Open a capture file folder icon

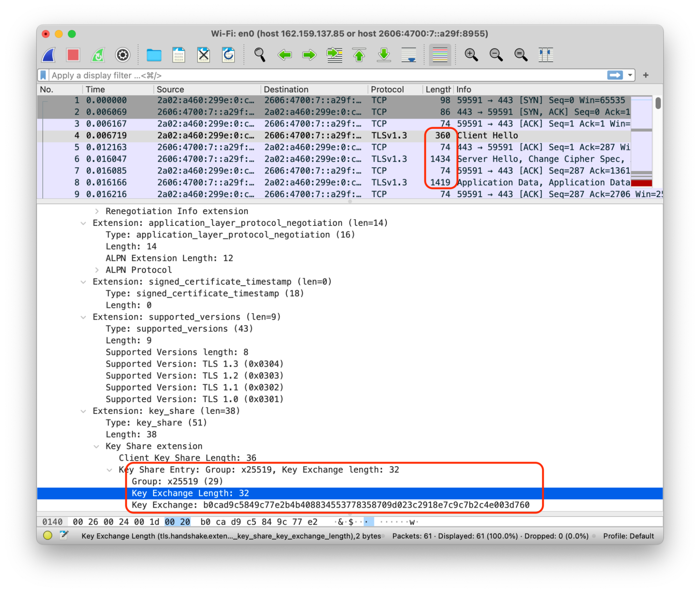154,55
